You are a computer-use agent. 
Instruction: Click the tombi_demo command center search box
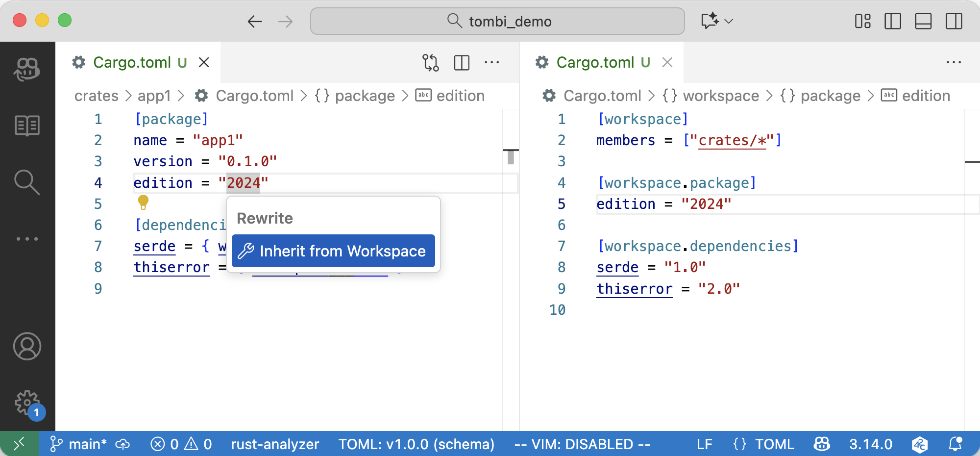coord(497,21)
